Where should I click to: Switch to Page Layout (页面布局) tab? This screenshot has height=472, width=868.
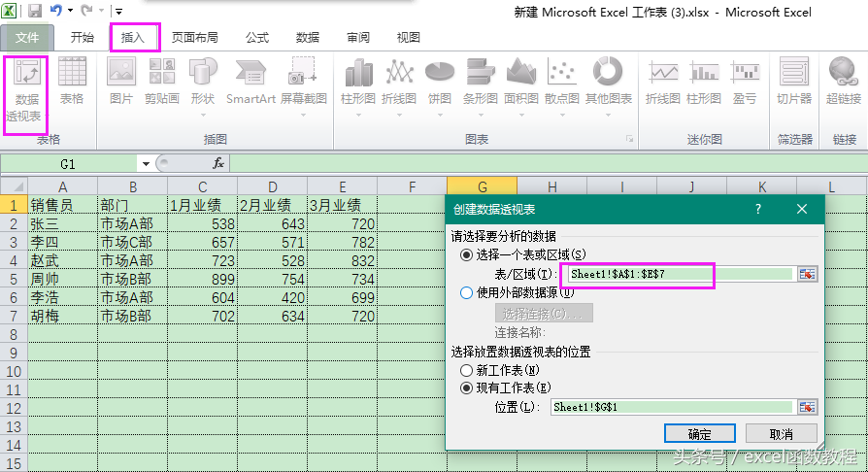click(x=194, y=37)
